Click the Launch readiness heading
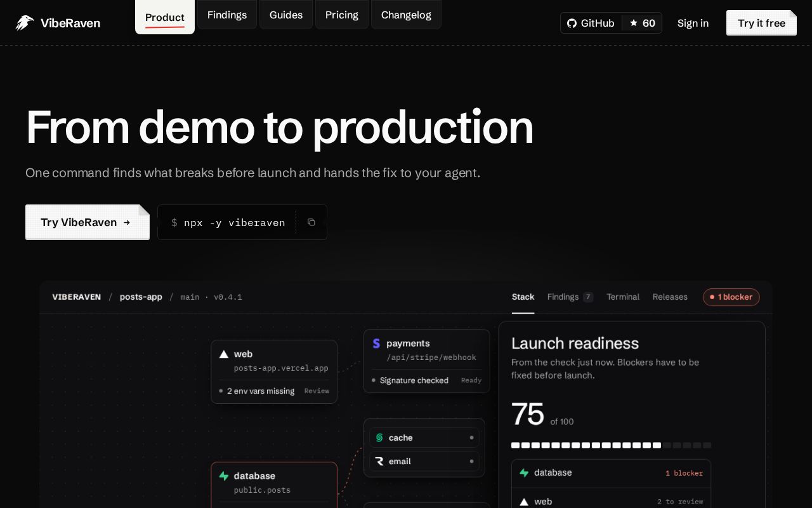 (575, 344)
